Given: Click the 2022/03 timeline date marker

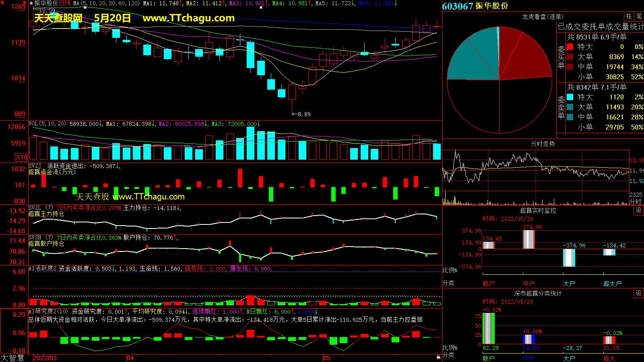Looking at the screenshot, I should coord(45,358).
